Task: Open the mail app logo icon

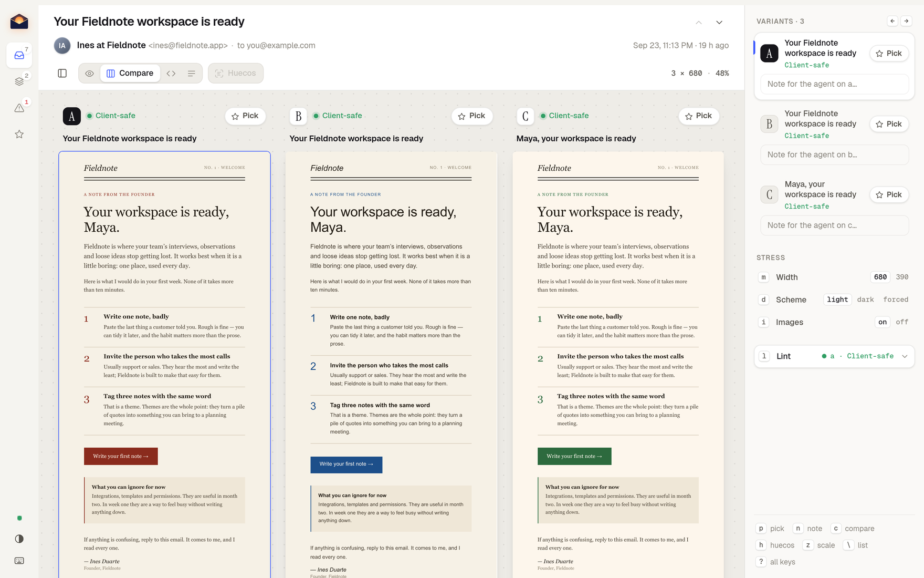Action: [19, 22]
